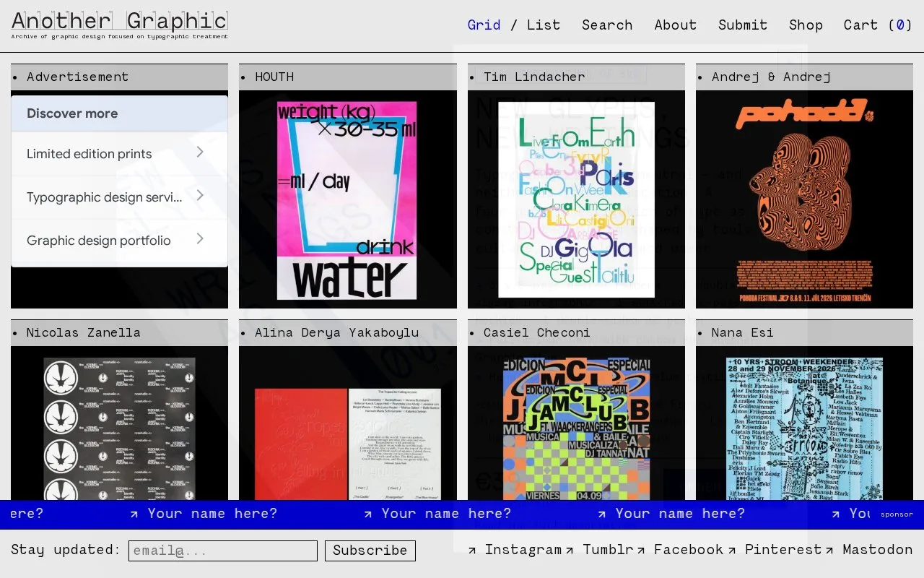
Task: Open the Facebook link
Action: (680, 550)
